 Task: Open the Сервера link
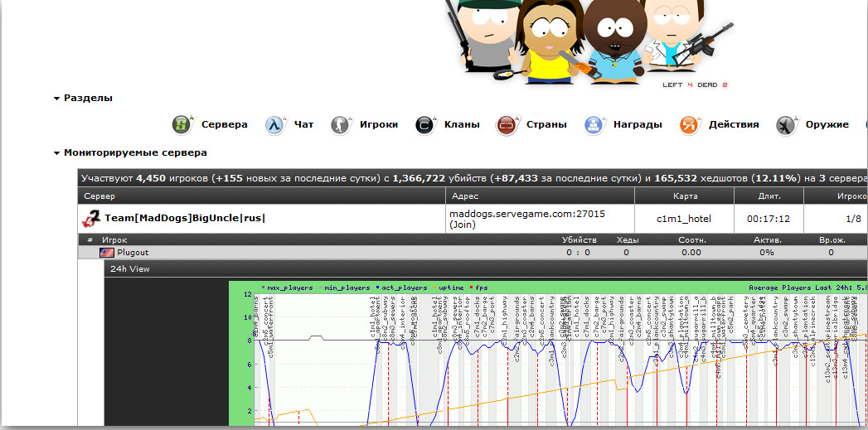(224, 124)
